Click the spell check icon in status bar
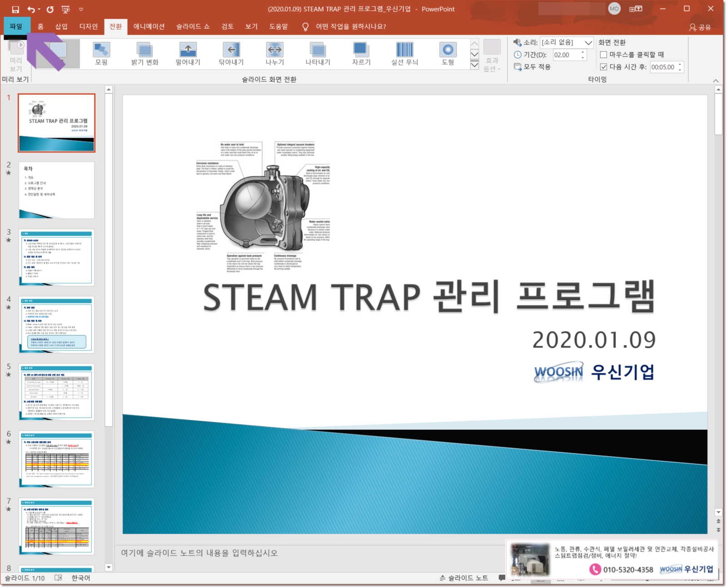The image size is (727, 588). [x=58, y=578]
